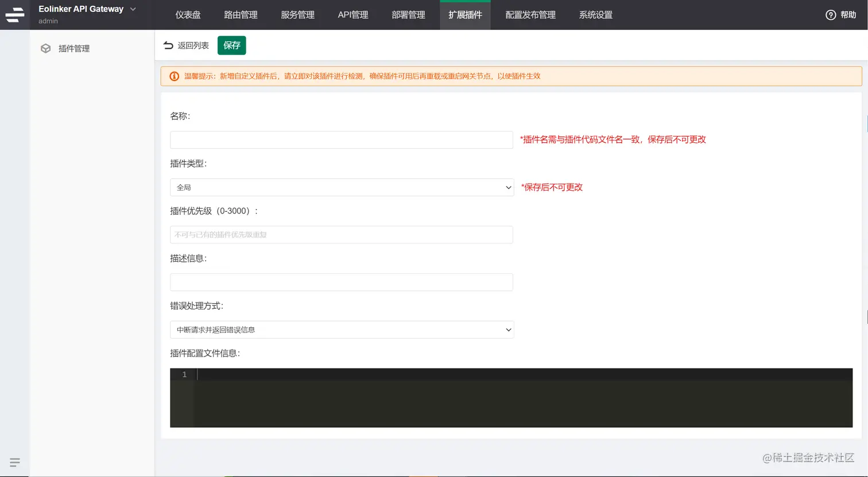868x477 pixels.
Task: Expand the Eolinker API Gateway workspace chevron
Action: (x=132, y=9)
